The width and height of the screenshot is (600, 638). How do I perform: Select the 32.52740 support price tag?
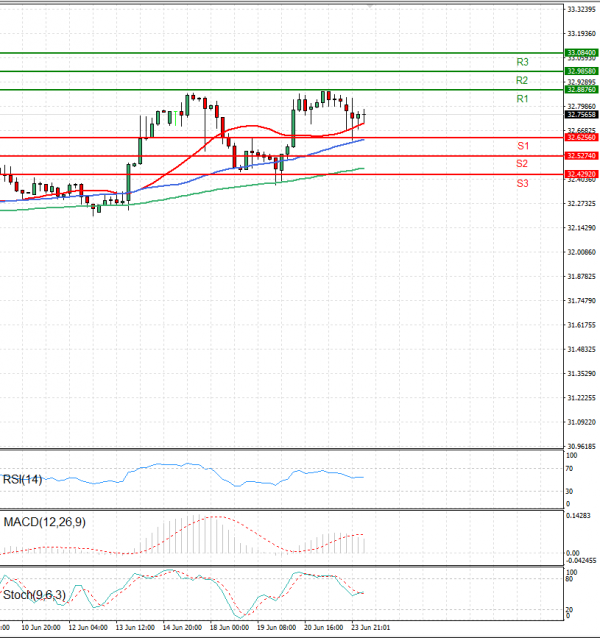pyautogui.click(x=582, y=156)
